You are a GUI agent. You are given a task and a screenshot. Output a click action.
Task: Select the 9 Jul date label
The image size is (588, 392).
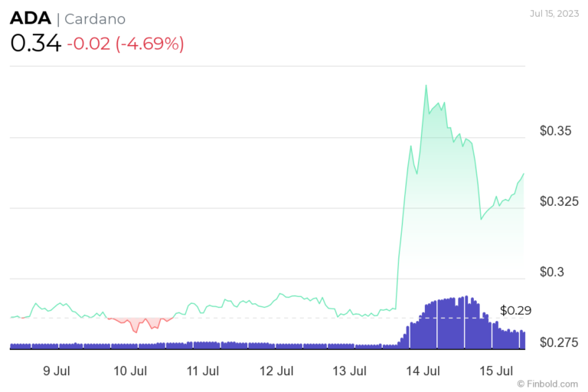coord(57,371)
